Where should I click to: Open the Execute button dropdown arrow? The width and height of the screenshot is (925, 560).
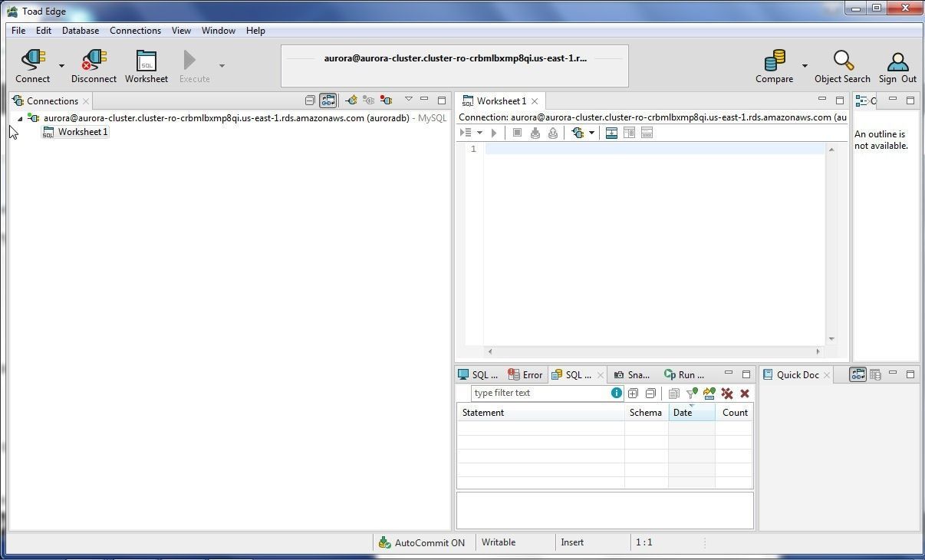(x=222, y=66)
